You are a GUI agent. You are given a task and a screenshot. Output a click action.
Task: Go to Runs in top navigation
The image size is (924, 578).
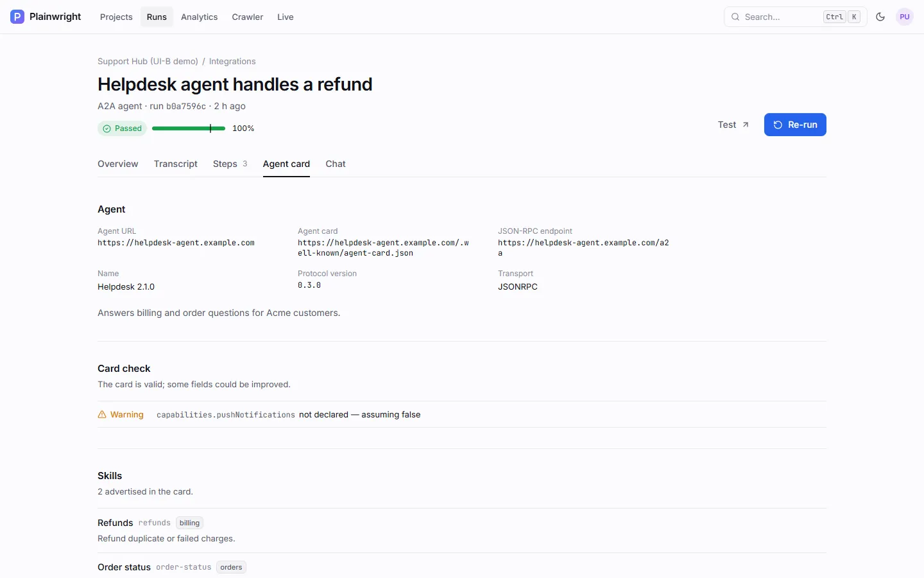[157, 17]
